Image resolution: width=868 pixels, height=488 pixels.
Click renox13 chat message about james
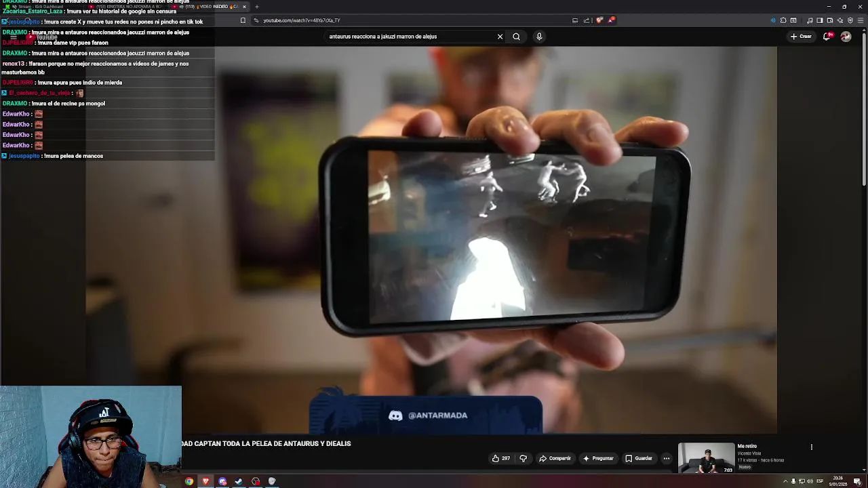point(96,68)
